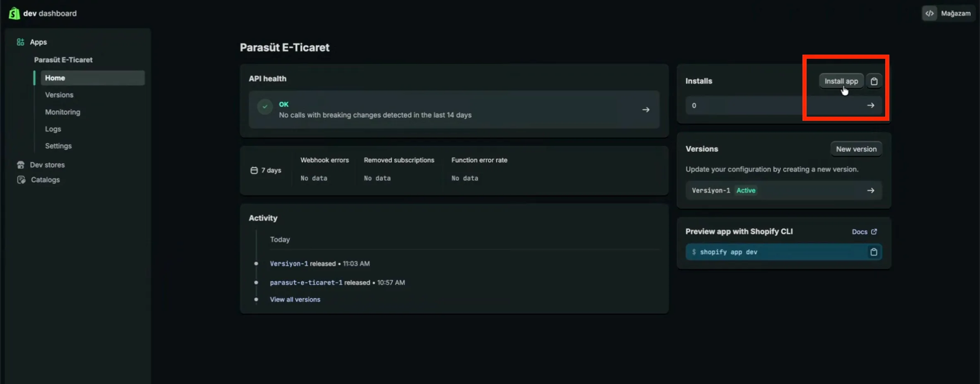Open the Apps section in the sidebar
Screen dimensions: 980x384
tap(38, 42)
